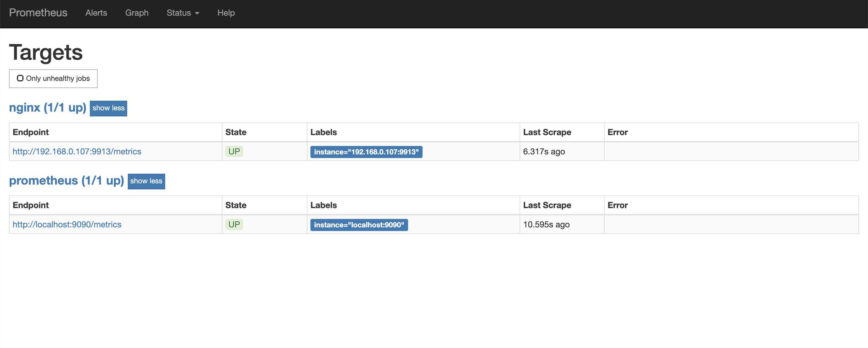This screenshot has width=868, height=348.
Task: Click the Only unhealthy jobs button label
Action: [x=58, y=79]
